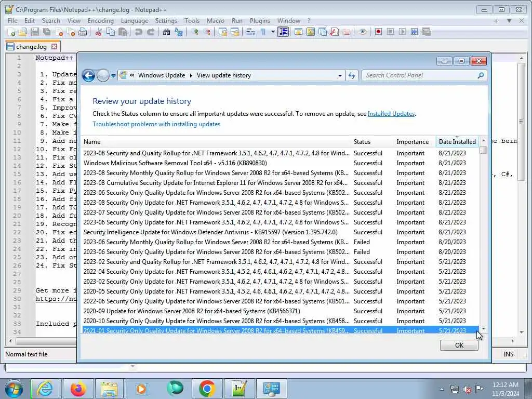Screen dimensions: 532x399
Task: Click the Save Recorded Macro icon
Action: pyautogui.click(x=427, y=32)
